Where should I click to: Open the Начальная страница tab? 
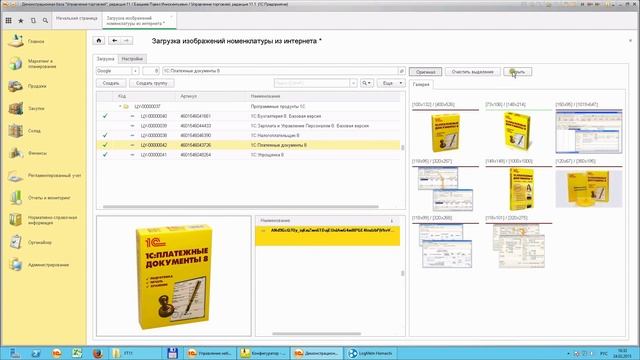click(x=77, y=18)
